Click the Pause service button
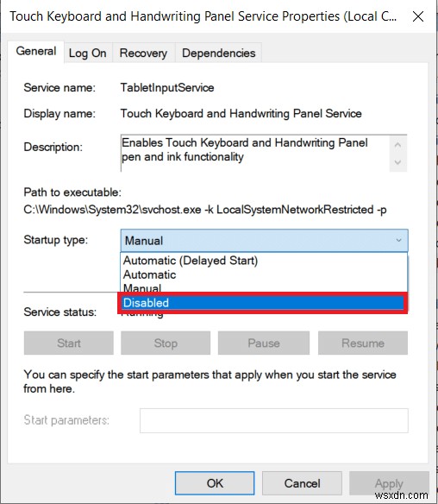Screen dimensions: 438x504 [264, 343]
